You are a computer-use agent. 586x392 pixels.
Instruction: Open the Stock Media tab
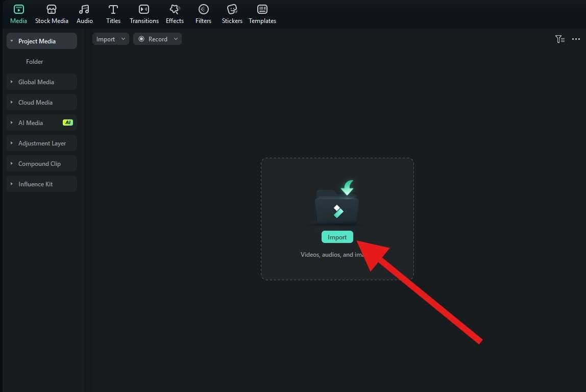[52, 14]
